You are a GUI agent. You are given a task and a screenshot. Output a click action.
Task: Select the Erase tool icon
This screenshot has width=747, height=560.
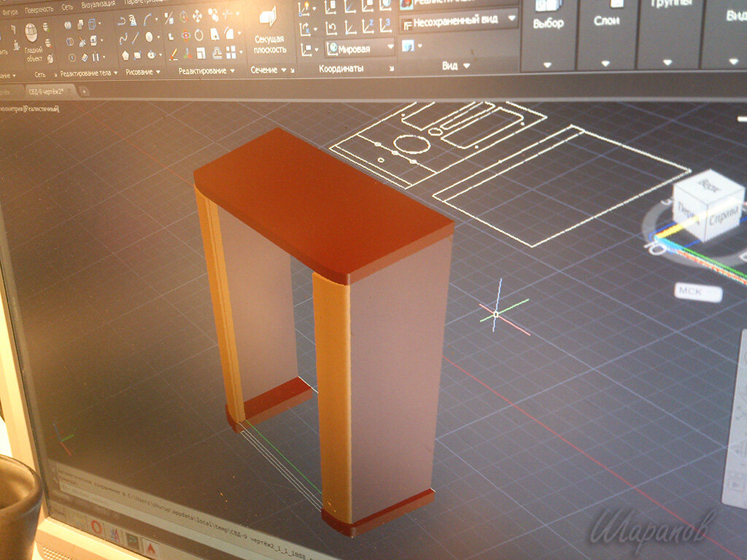pos(172,53)
